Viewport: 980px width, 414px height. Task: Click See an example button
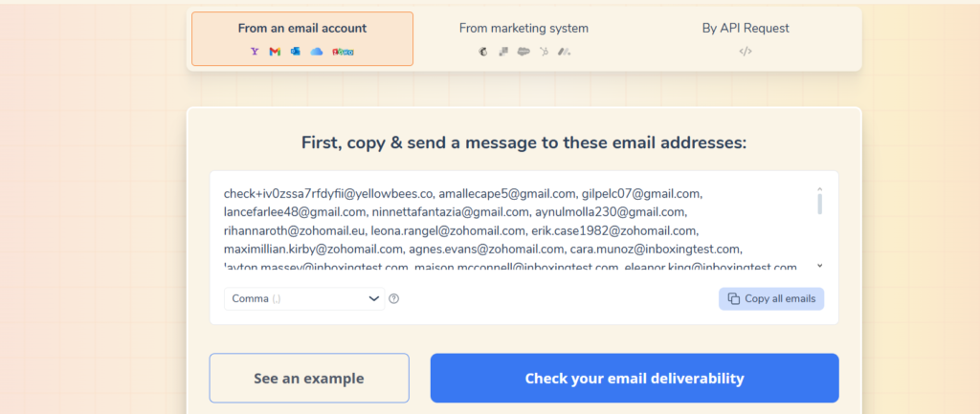click(x=309, y=379)
